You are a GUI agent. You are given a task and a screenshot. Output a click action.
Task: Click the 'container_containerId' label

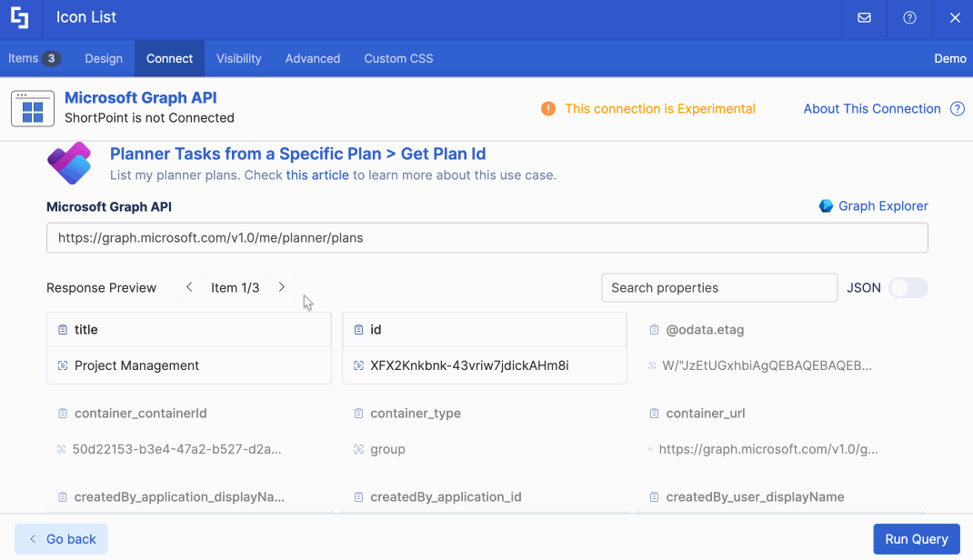pyautogui.click(x=140, y=413)
